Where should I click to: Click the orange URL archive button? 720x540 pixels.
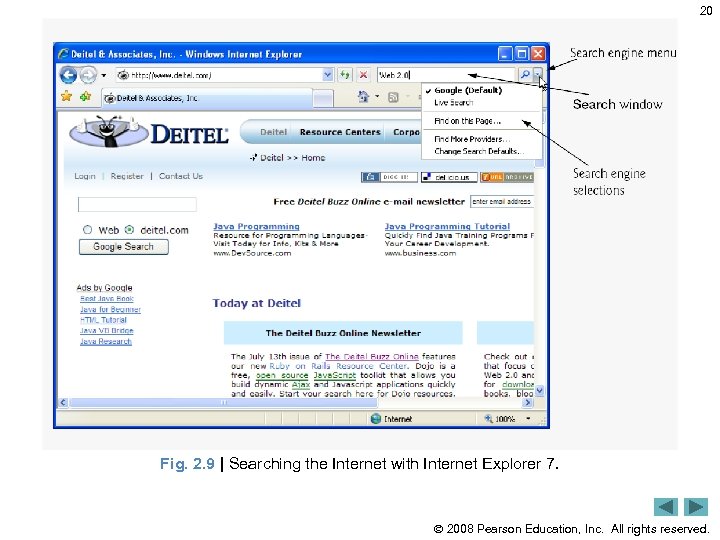[506, 177]
